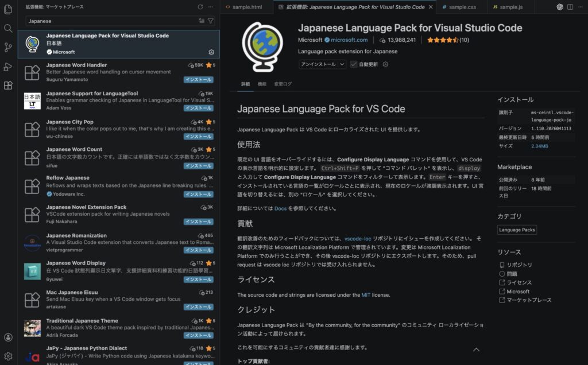Install the Japanese Word Handler extension

click(x=198, y=80)
